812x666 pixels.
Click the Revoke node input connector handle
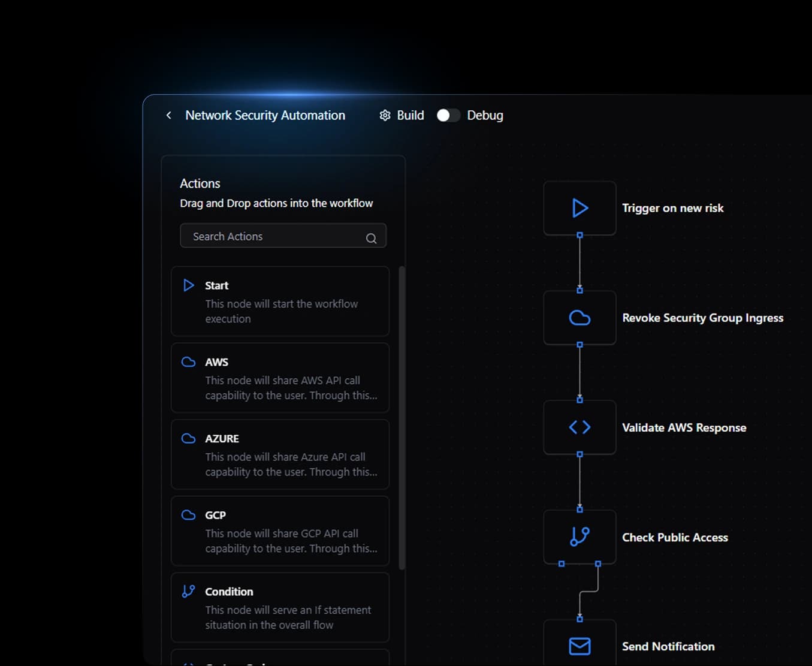point(579,290)
